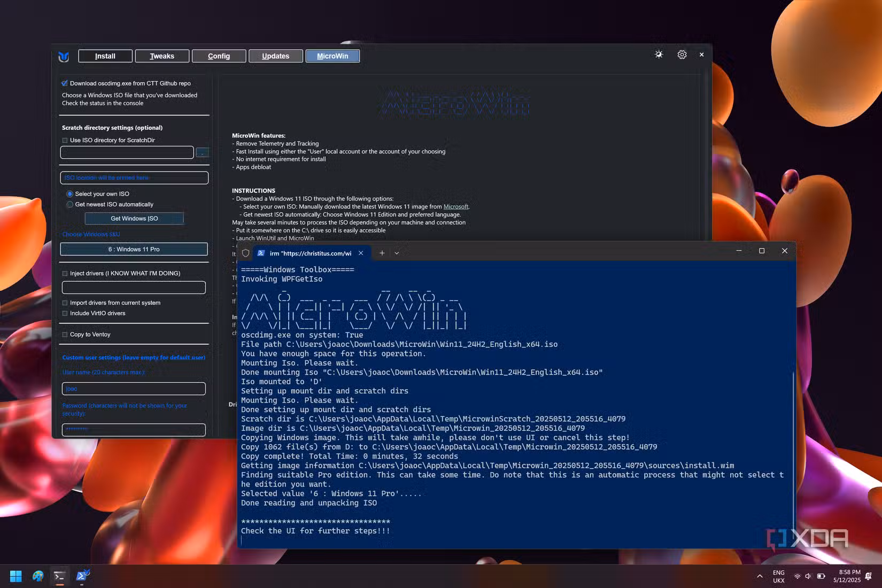This screenshot has height=588, width=882.
Task: Click 'INSTRUCTIONS' heading in WinUtil
Action: [253, 191]
